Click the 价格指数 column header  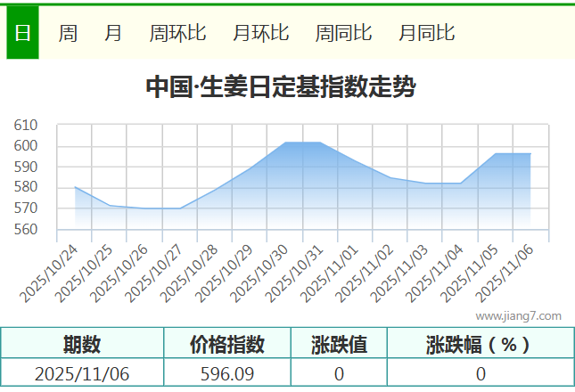tap(227, 344)
